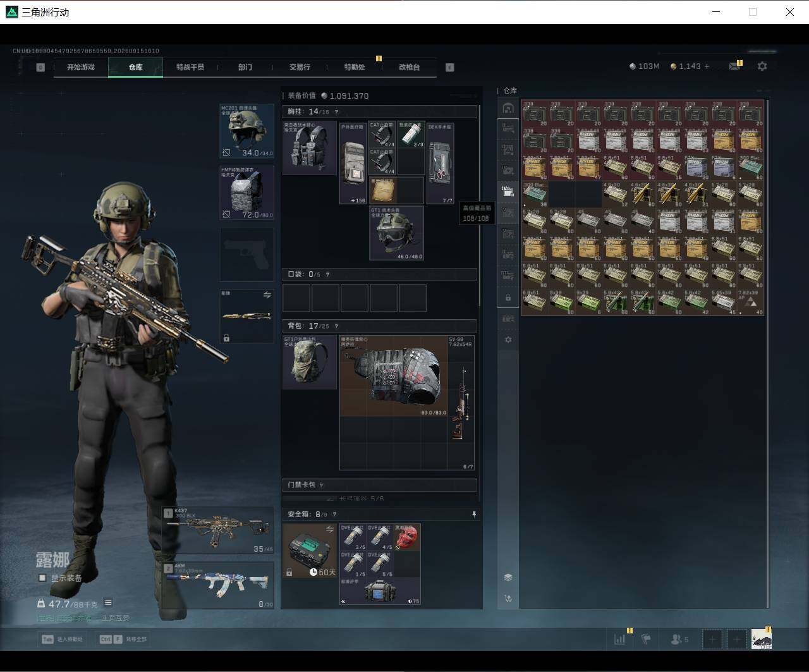Open the stash overview icon atop sidebar

click(508, 109)
